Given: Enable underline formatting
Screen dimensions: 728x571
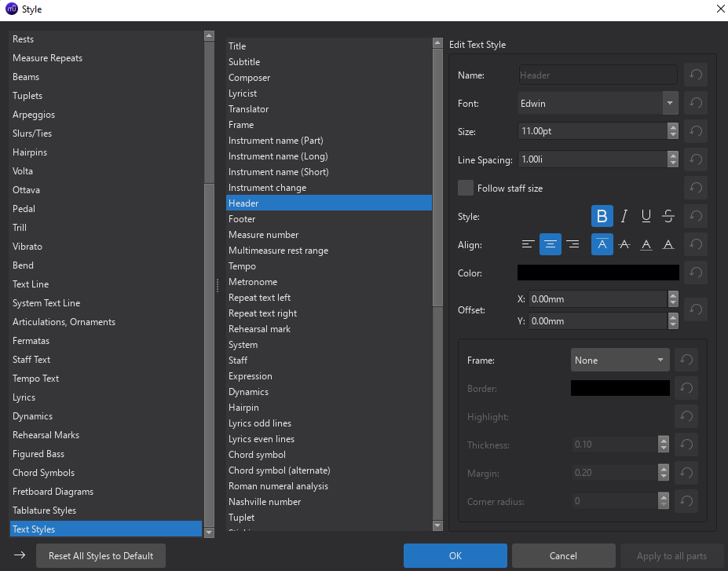Looking at the screenshot, I should point(646,216).
